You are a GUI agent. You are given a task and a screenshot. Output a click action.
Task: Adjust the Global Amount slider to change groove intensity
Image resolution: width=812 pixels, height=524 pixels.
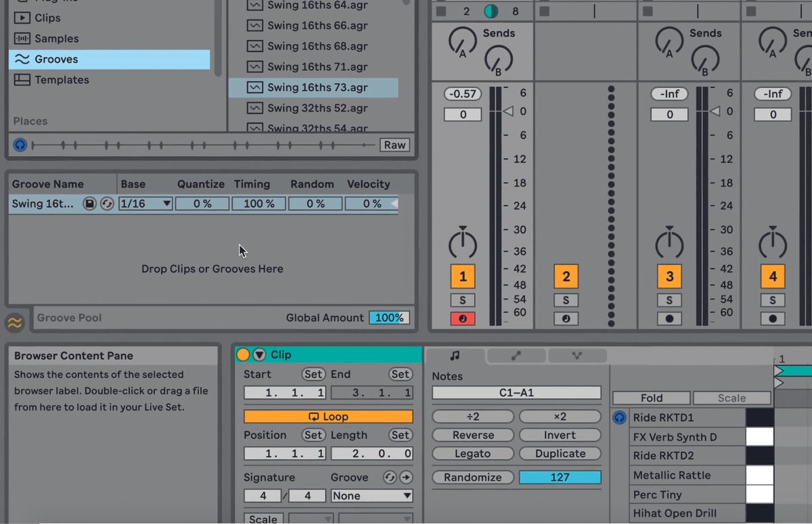(389, 317)
